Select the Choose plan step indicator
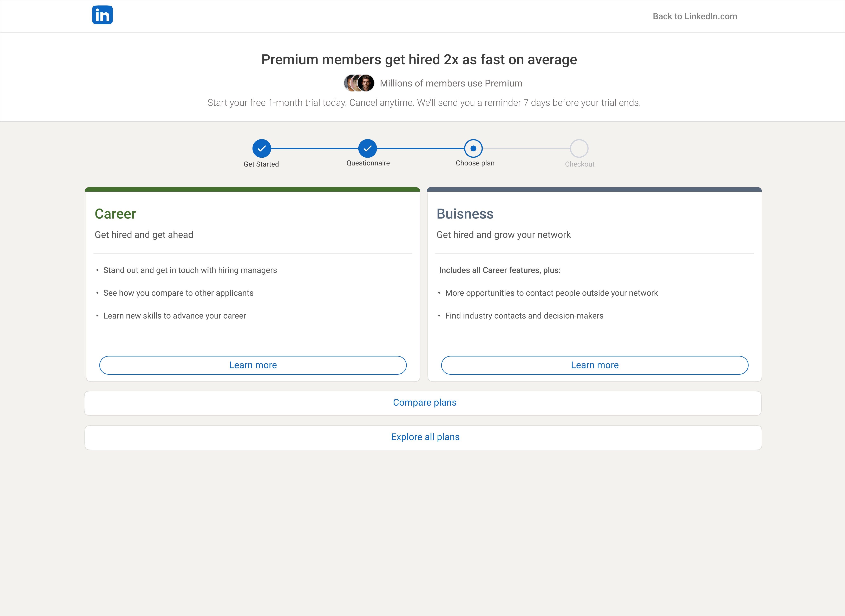This screenshot has width=845, height=616. [x=473, y=148]
